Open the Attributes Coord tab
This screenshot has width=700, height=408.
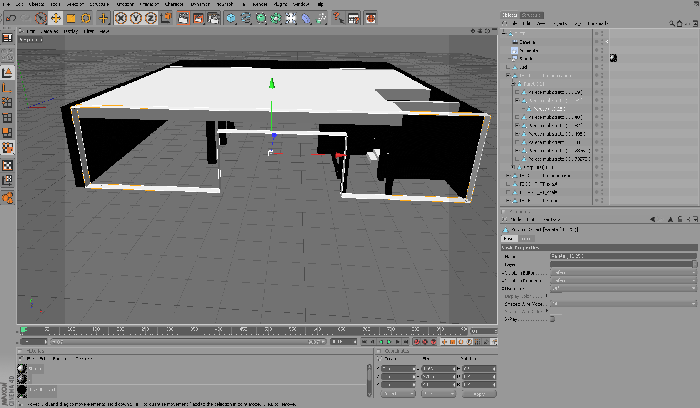(525, 239)
